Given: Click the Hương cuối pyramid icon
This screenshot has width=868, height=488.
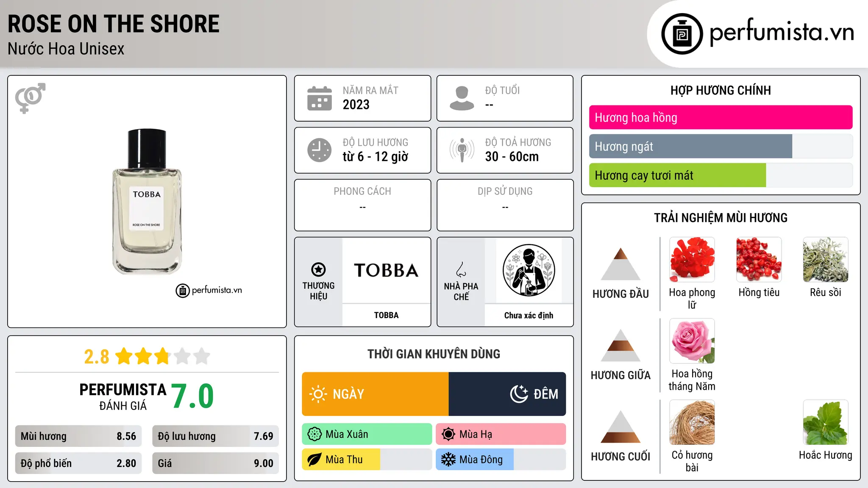Looking at the screenshot, I should (620, 426).
